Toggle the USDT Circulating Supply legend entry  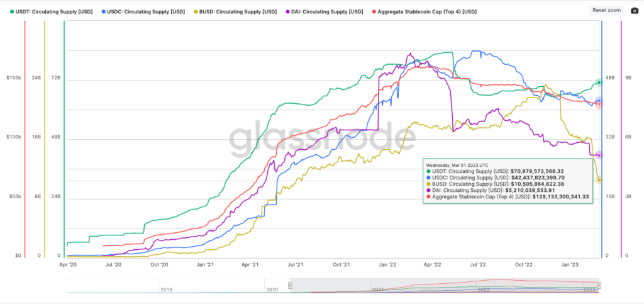[52, 11]
